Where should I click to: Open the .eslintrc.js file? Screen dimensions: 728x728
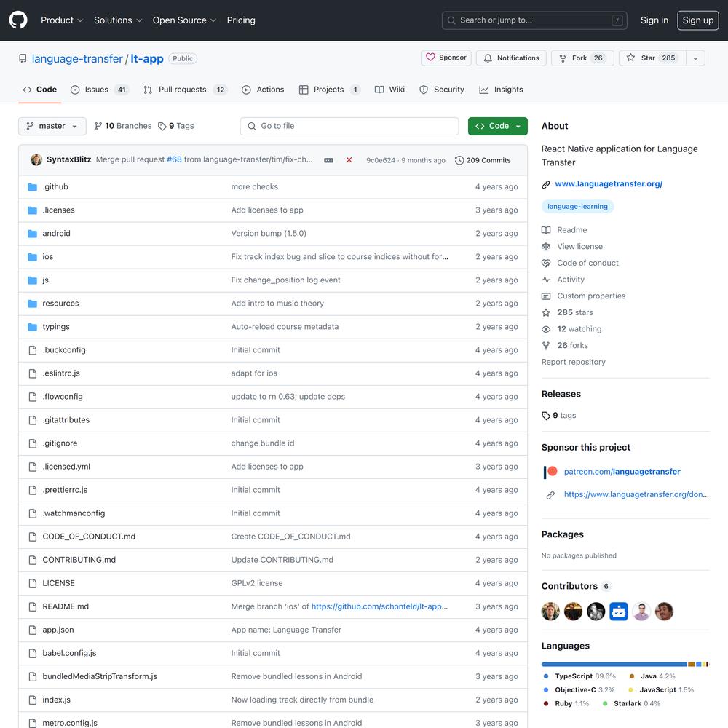click(61, 373)
